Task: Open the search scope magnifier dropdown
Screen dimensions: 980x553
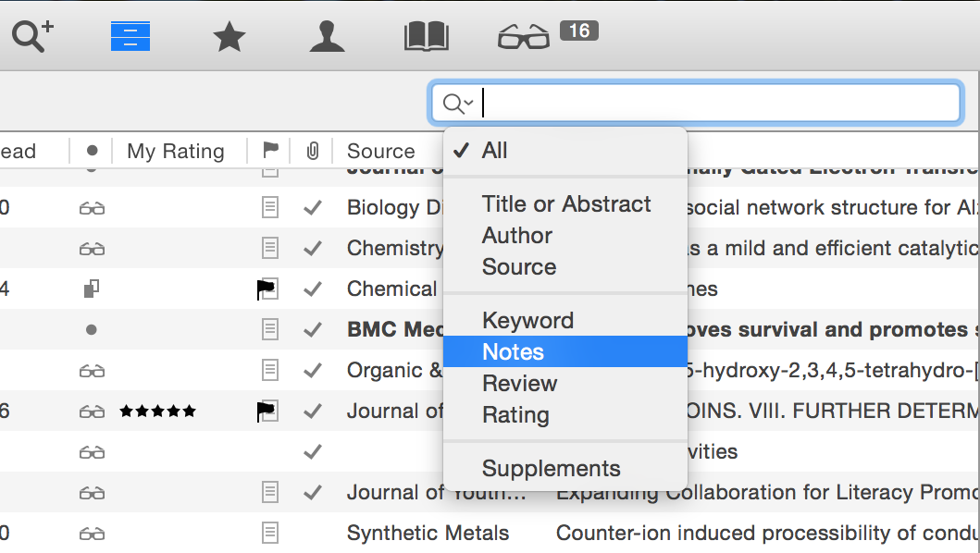Action: pos(457,103)
